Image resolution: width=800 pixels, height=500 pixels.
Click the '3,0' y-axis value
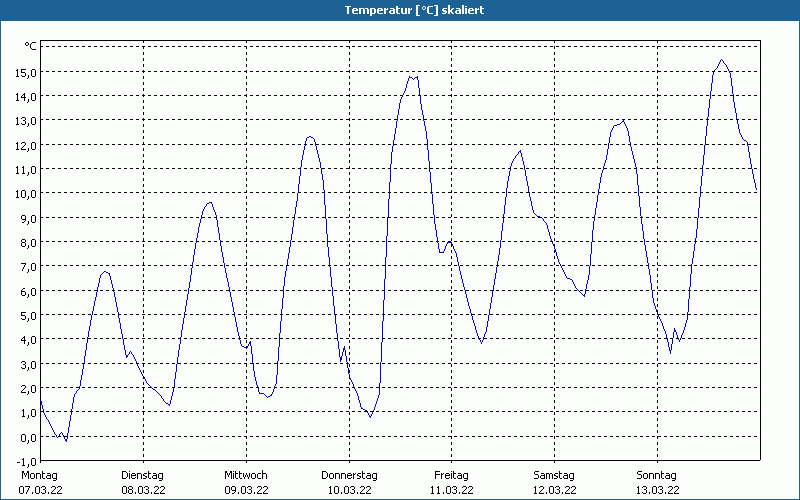coord(28,365)
